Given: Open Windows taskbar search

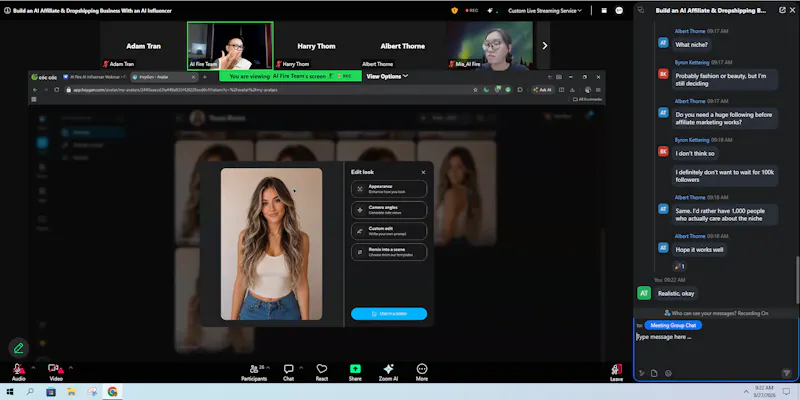Looking at the screenshot, I should point(30,392).
